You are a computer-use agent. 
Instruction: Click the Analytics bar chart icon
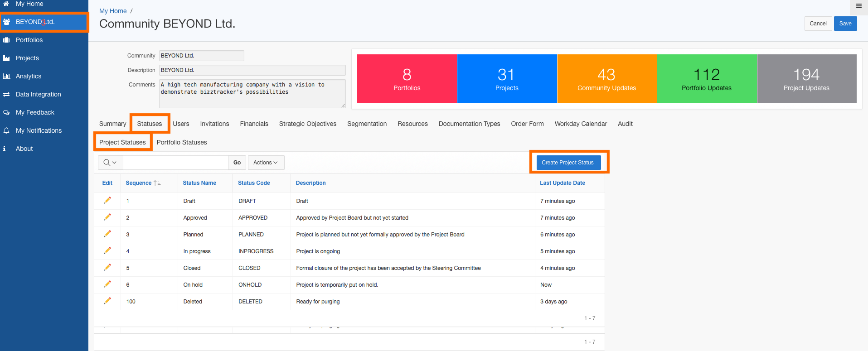click(6, 76)
